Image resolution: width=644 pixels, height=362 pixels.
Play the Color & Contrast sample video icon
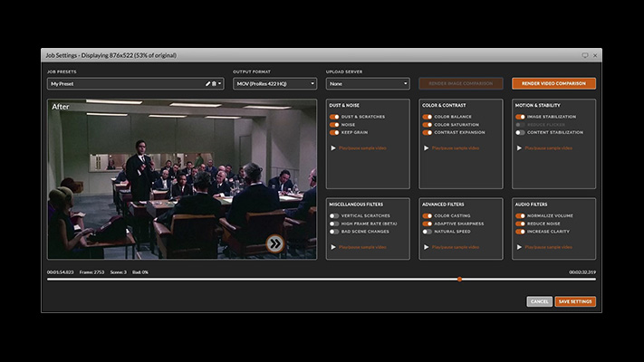(x=427, y=148)
